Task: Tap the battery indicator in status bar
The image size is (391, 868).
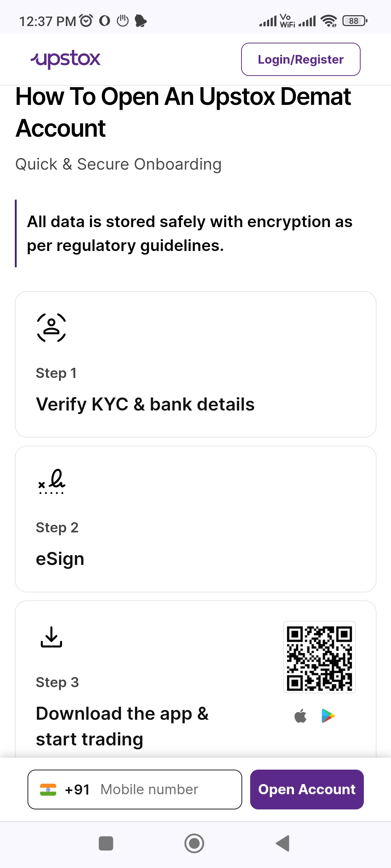Action: click(355, 21)
